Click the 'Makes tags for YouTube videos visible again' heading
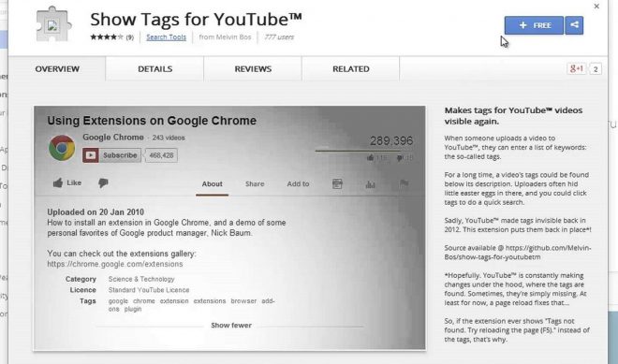This screenshot has width=618, height=364. (513, 116)
